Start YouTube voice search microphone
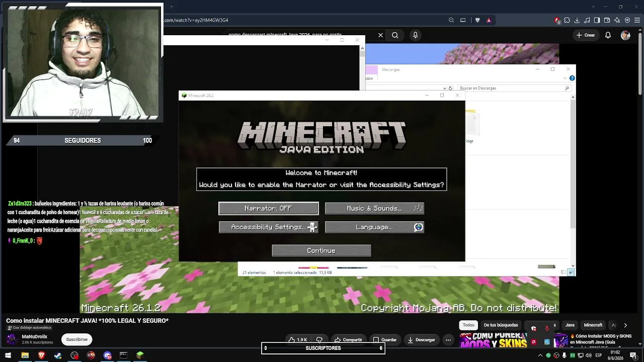644x362 pixels. coord(415,35)
